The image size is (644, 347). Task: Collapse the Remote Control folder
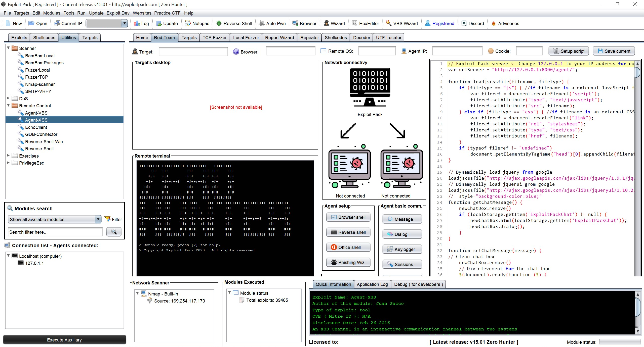8,105
